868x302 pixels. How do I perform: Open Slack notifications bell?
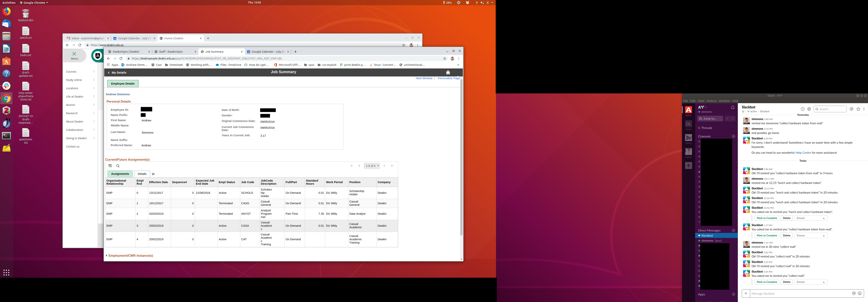pos(733,107)
